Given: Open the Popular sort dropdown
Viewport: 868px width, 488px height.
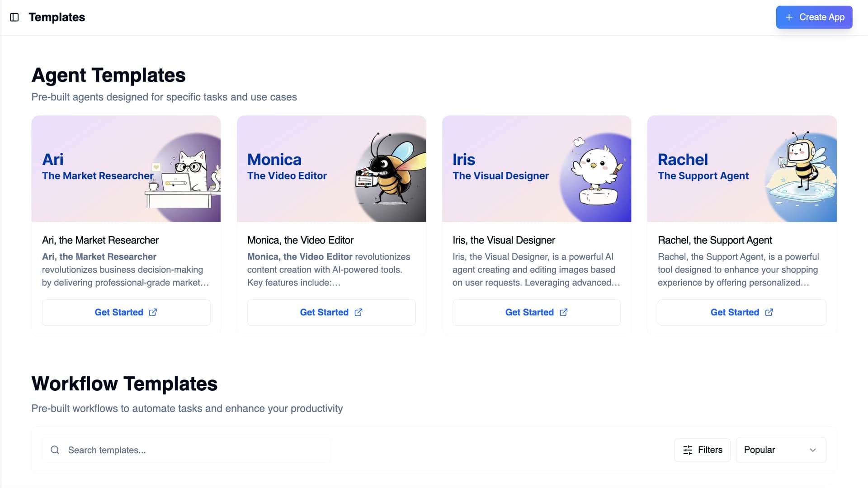Looking at the screenshot, I should coord(781,450).
